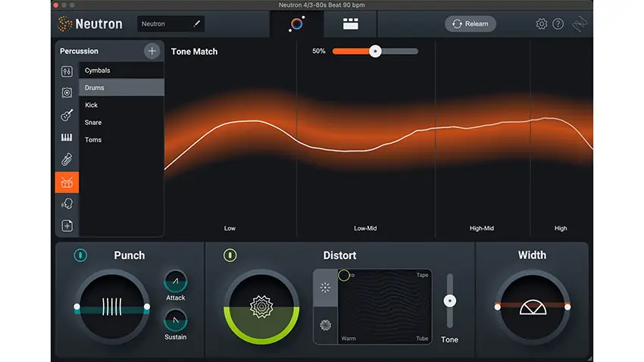The width and height of the screenshot is (644, 362).
Task: Click the Width dial right handle
Action: pyautogui.click(x=567, y=307)
